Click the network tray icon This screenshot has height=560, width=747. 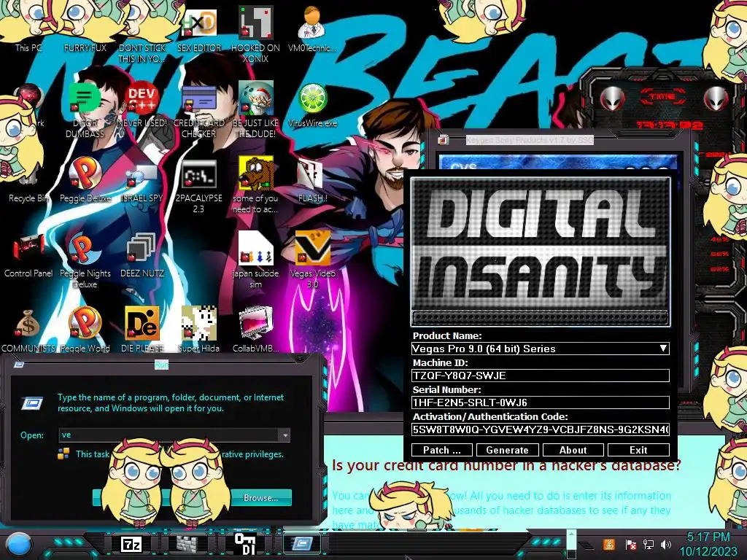(649, 544)
